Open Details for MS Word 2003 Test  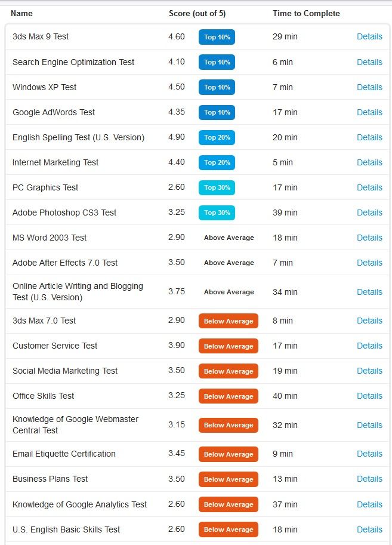pos(369,238)
